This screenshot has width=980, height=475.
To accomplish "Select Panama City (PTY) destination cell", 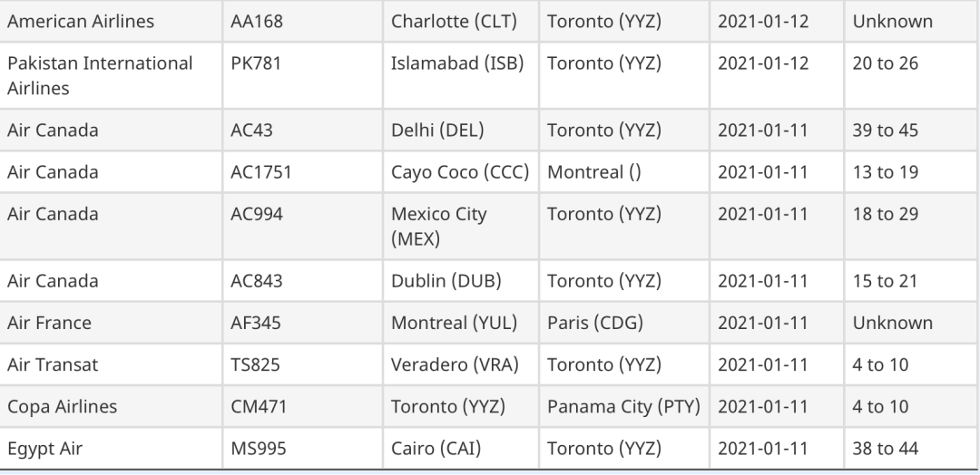I will click(x=624, y=406).
